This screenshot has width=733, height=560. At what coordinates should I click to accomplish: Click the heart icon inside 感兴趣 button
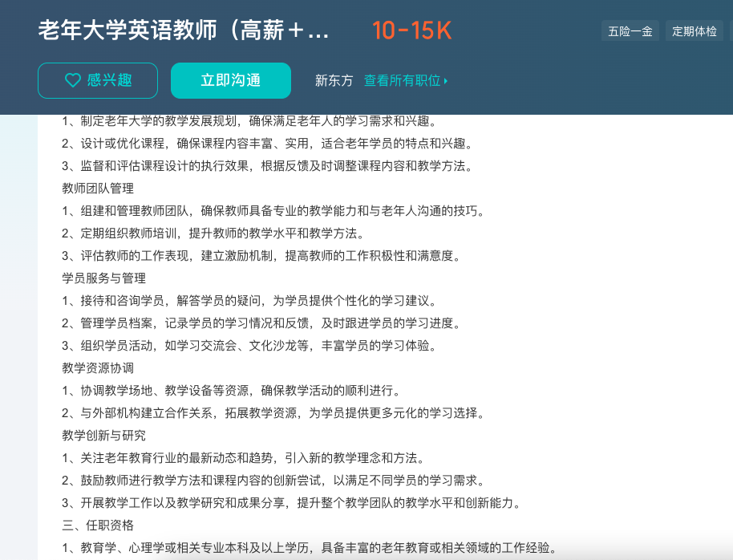pyautogui.click(x=71, y=79)
